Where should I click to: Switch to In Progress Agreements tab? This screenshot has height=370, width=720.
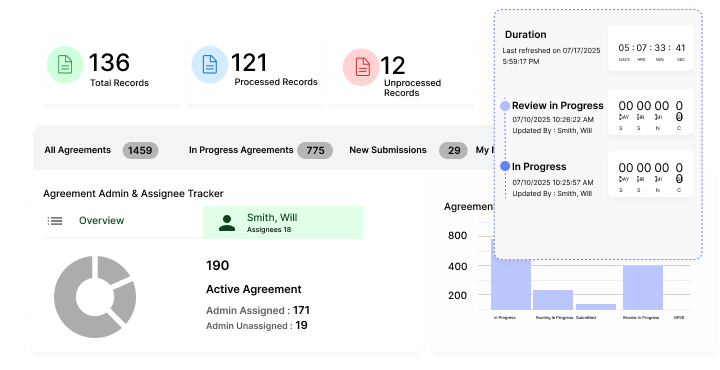pos(241,150)
